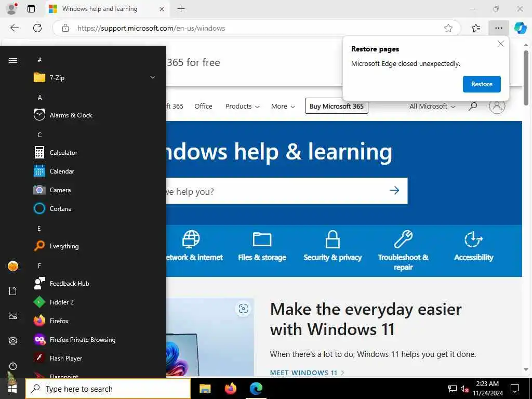Open the taskbar clock and date
The image size is (532, 399).
(487, 389)
